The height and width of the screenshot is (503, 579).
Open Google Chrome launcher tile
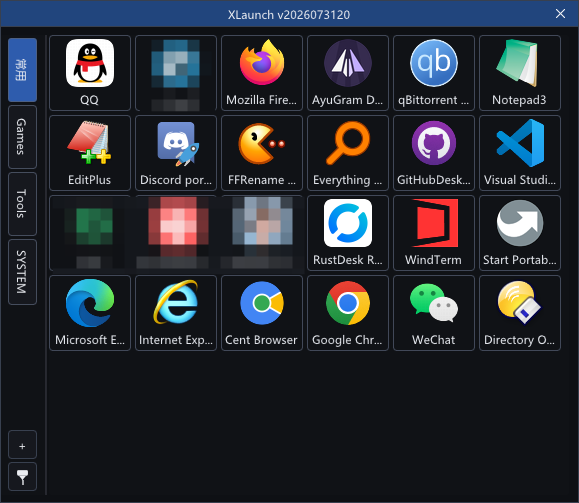point(348,313)
